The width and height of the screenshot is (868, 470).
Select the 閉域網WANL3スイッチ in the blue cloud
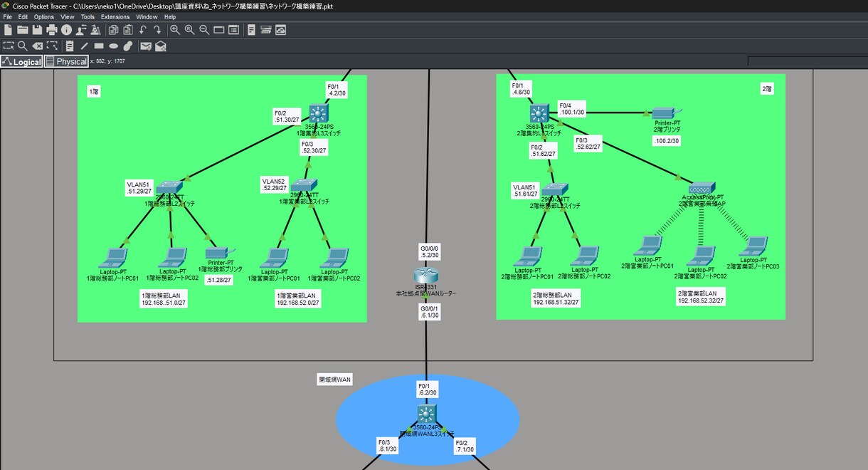[426, 414]
